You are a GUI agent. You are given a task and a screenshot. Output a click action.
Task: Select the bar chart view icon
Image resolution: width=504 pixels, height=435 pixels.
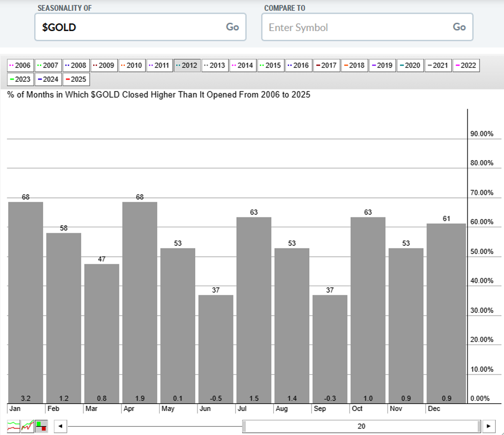click(41, 426)
